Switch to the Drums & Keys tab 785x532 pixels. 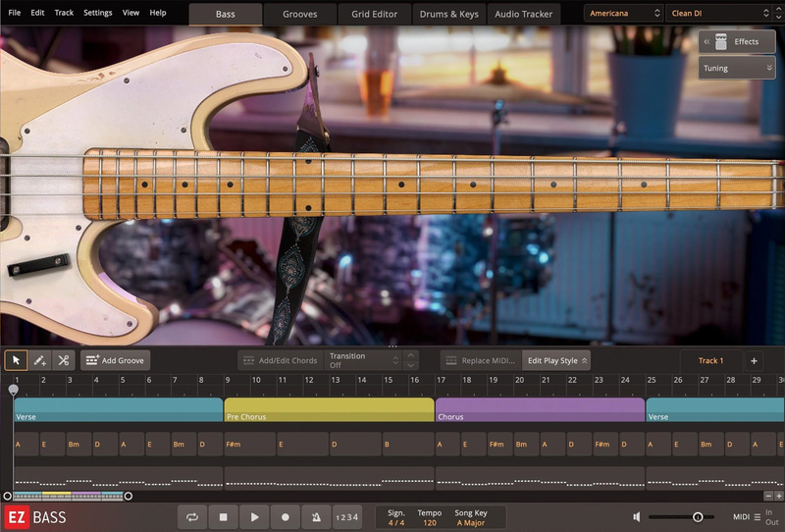(449, 14)
